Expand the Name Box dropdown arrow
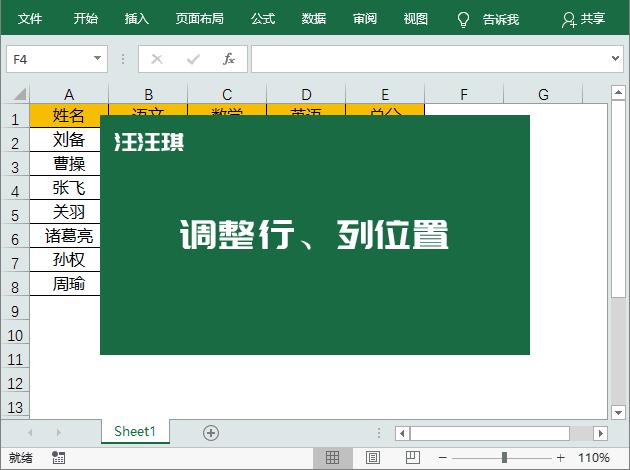630x470 pixels. point(97,59)
